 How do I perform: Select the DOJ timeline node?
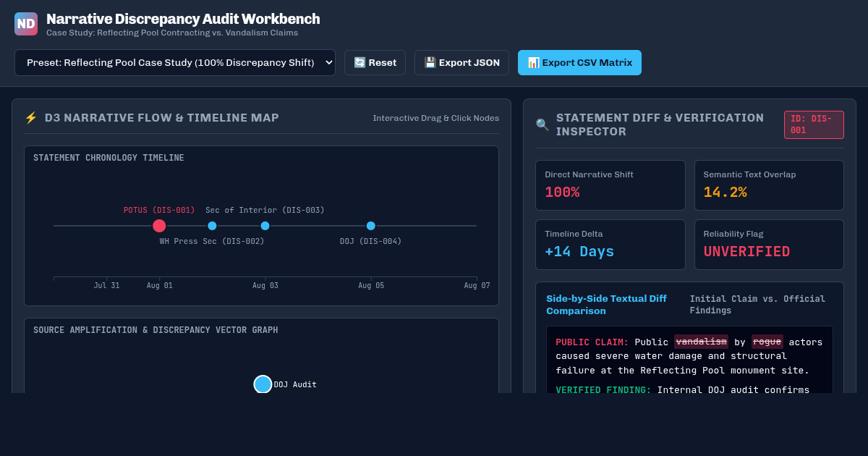click(371, 226)
